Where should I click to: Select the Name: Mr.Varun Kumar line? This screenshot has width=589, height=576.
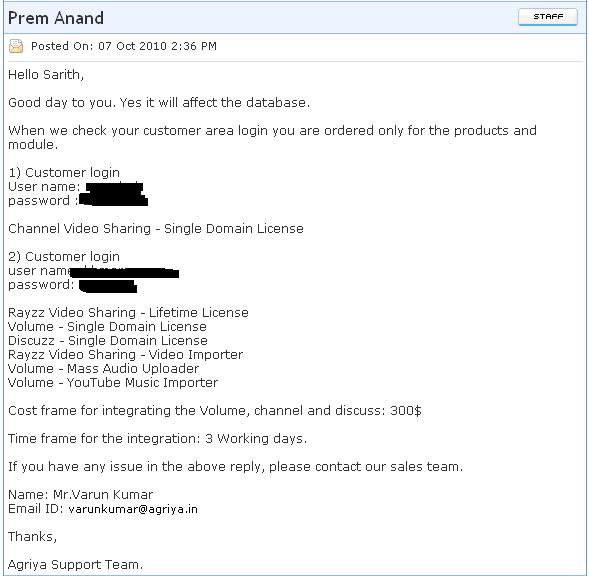[x=80, y=494]
